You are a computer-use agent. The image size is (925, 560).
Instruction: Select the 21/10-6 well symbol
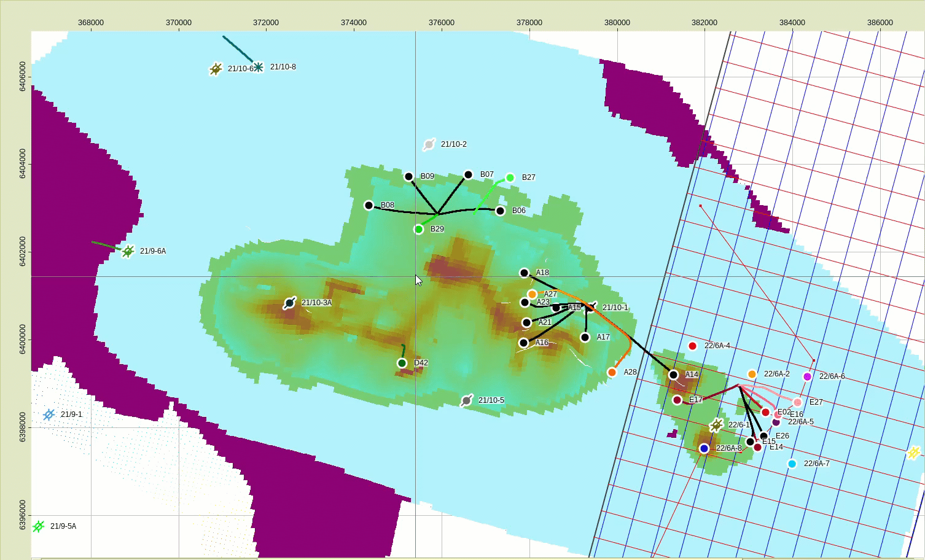(216, 69)
